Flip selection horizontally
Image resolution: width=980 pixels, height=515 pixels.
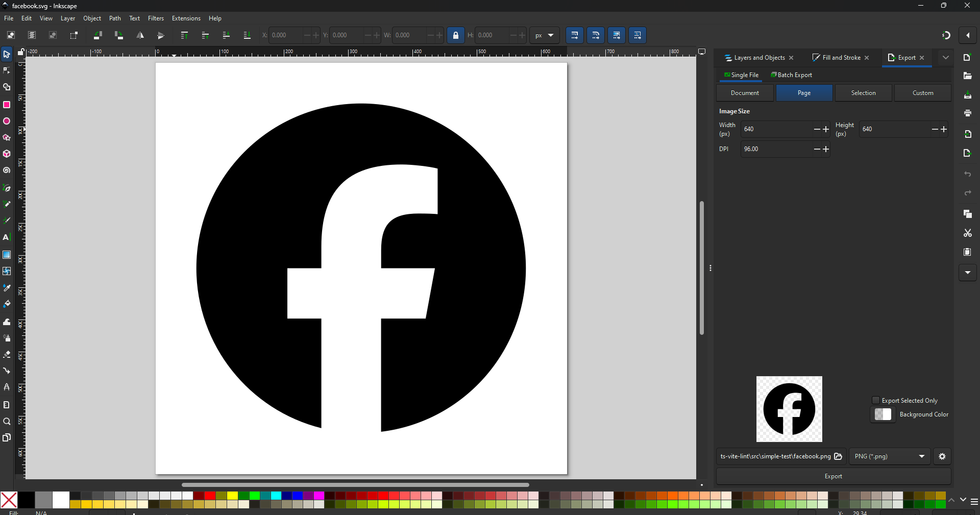140,35
